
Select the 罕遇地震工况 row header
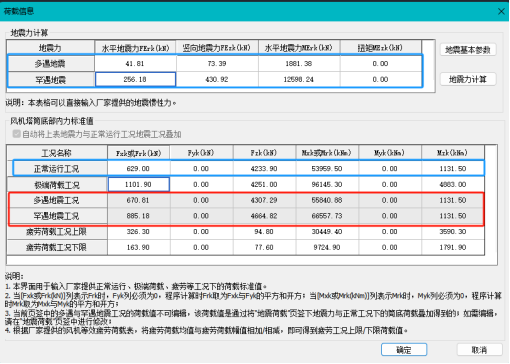point(57,216)
